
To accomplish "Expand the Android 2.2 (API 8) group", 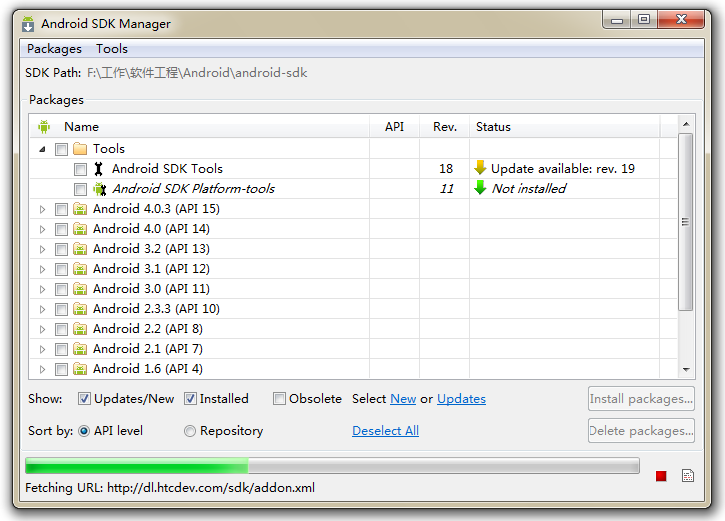I will (x=43, y=329).
